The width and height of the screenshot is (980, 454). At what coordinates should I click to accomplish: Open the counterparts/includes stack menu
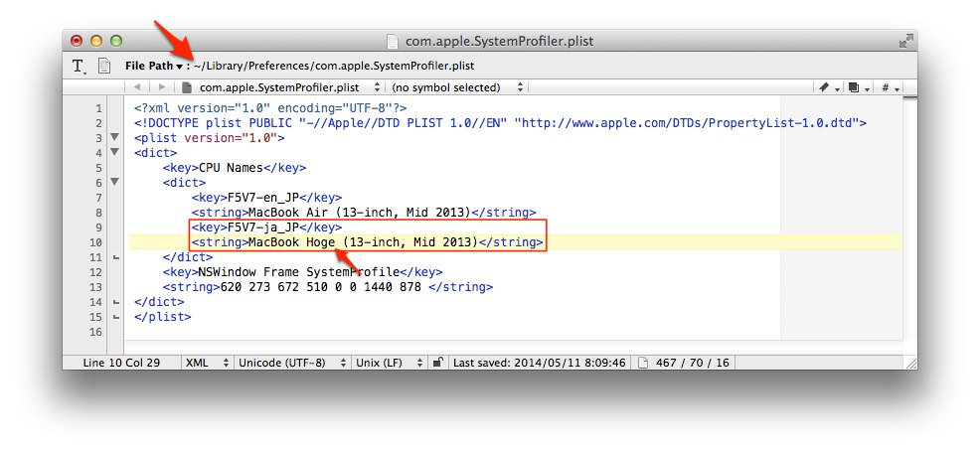(859, 87)
